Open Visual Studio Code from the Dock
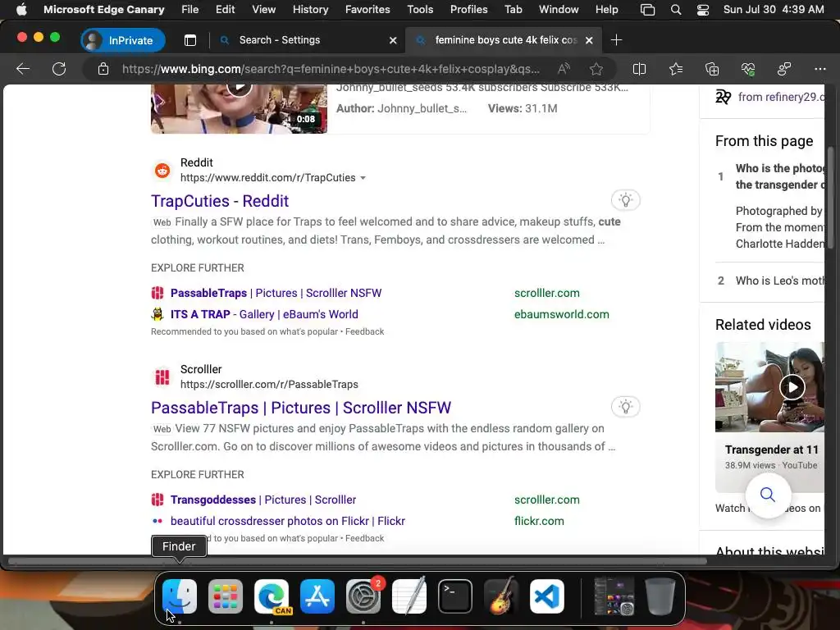The width and height of the screenshot is (840, 630). [x=547, y=596]
